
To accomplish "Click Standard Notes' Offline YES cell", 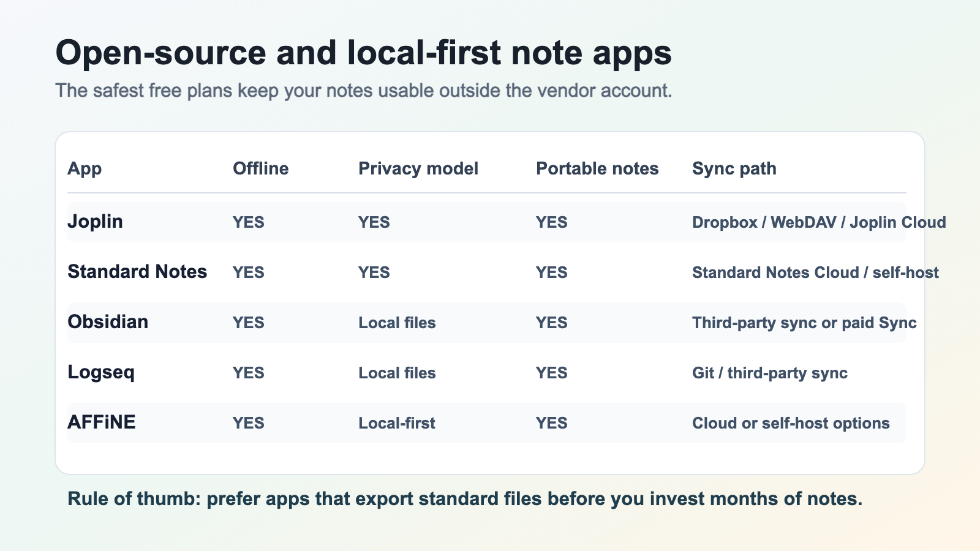I will point(249,272).
